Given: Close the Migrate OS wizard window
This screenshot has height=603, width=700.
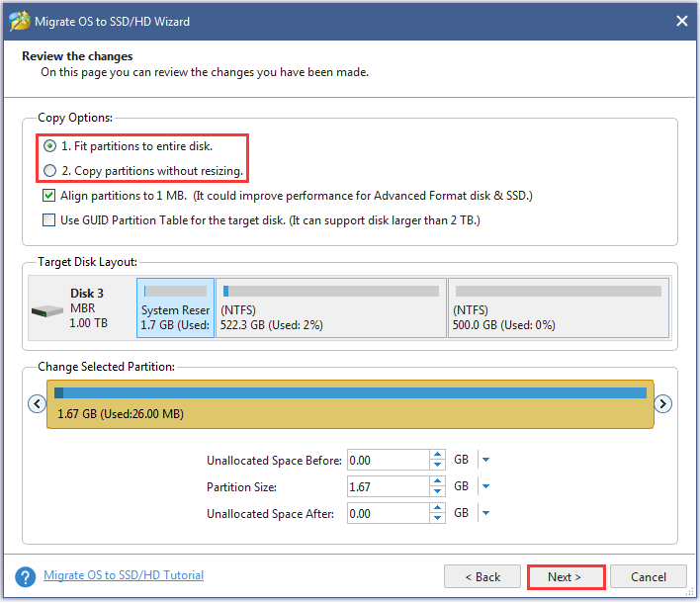Looking at the screenshot, I should pyautogui.click(x=681, y=21).
